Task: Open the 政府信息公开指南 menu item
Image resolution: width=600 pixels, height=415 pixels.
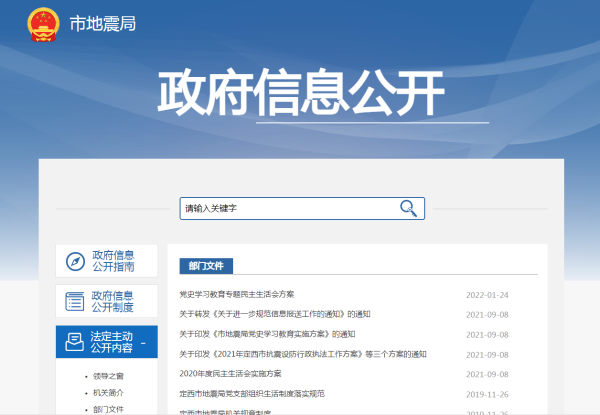Action: pos(112,262)
